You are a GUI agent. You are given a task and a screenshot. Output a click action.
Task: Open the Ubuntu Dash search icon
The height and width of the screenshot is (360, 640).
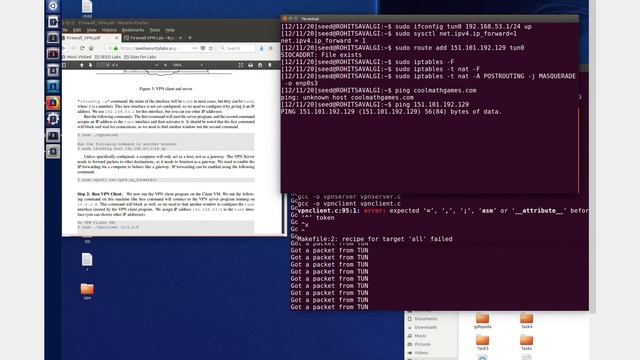pos(53,6)
